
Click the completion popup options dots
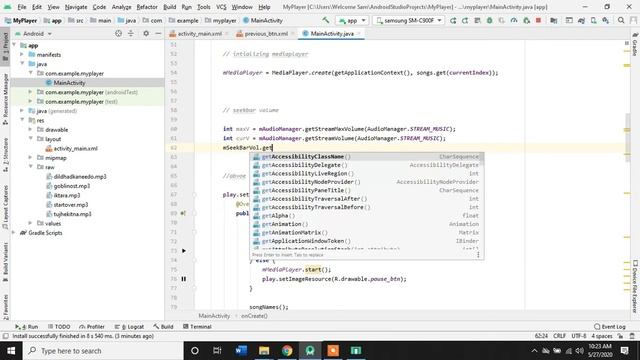tap(478, 255)
